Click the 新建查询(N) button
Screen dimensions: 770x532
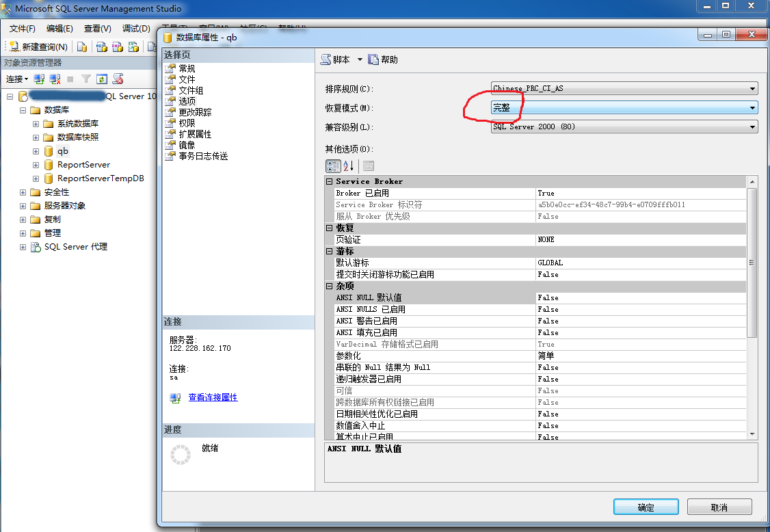pos(38,46)
